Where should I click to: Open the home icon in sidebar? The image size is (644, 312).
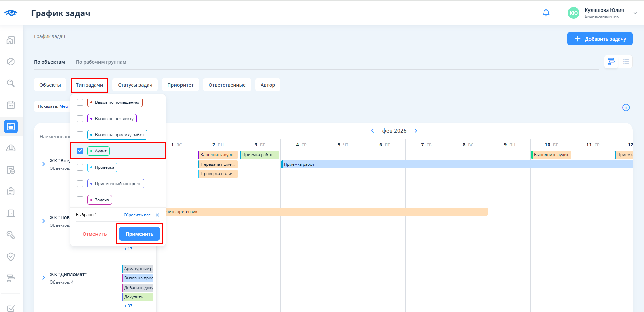11,40
